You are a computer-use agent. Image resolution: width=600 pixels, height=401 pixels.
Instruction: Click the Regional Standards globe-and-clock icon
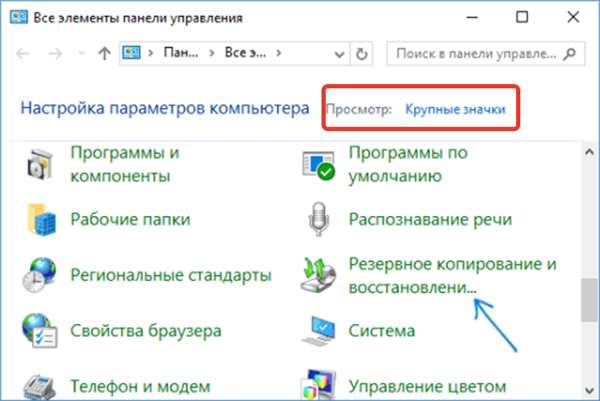39,275
